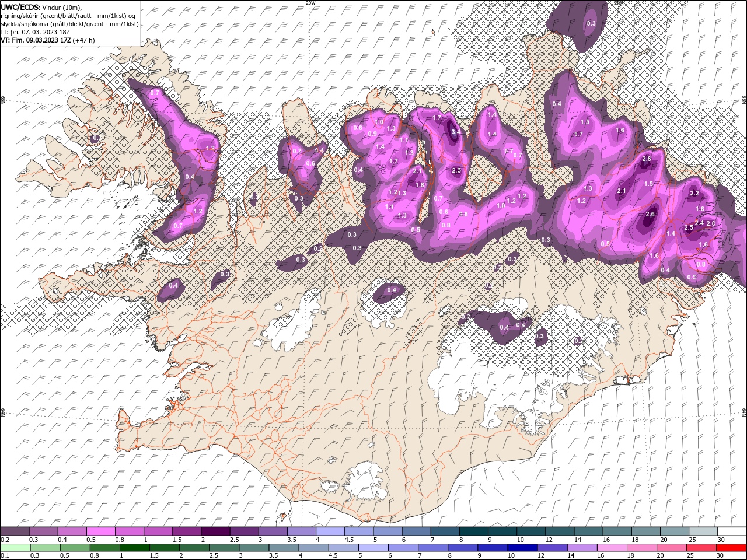Click the 2.6 value in dark purple core
The image size is (747, 560).
click(x=651, y=215)
